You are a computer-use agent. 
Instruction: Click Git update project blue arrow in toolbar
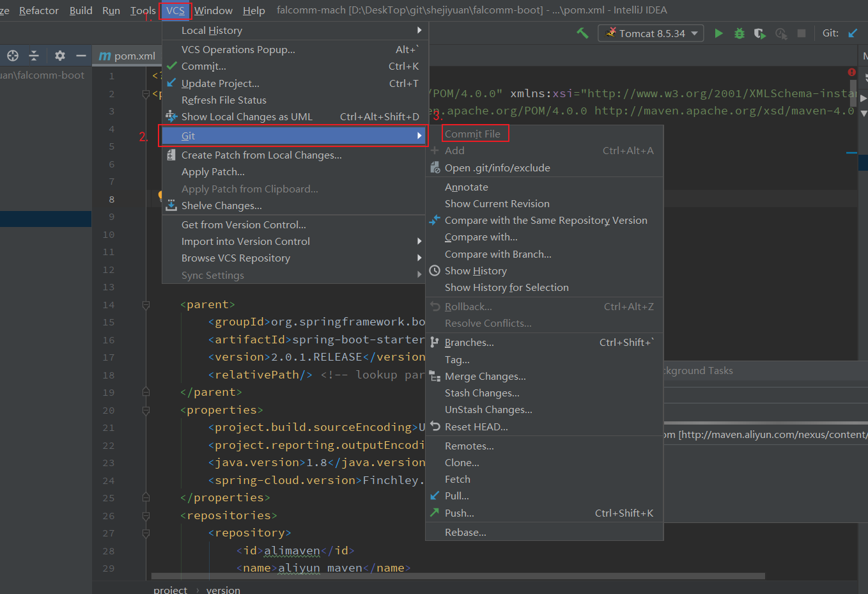[x=853, y=33]
